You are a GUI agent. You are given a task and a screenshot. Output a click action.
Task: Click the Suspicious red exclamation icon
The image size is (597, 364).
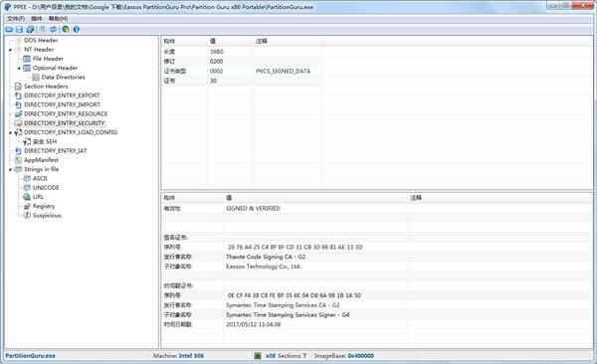pyautogui.click(x=27, y=216)
